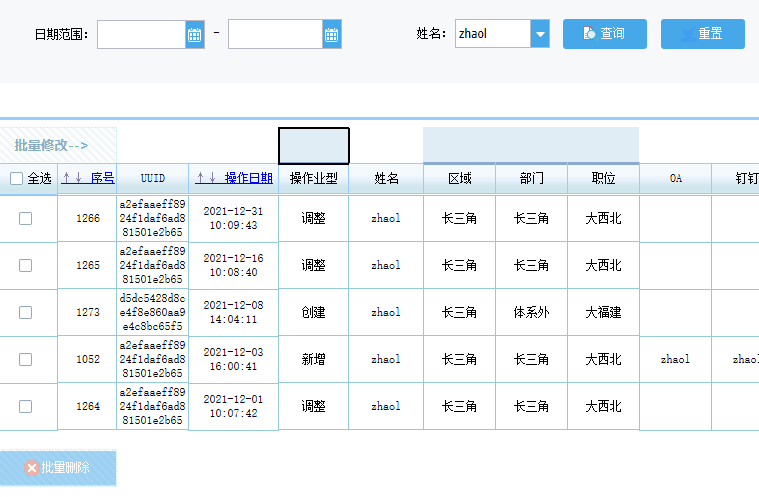Toggle the 全选 select-all checkbox
The height and width of the screenshot is (497, 759).
tap(16, 179)
